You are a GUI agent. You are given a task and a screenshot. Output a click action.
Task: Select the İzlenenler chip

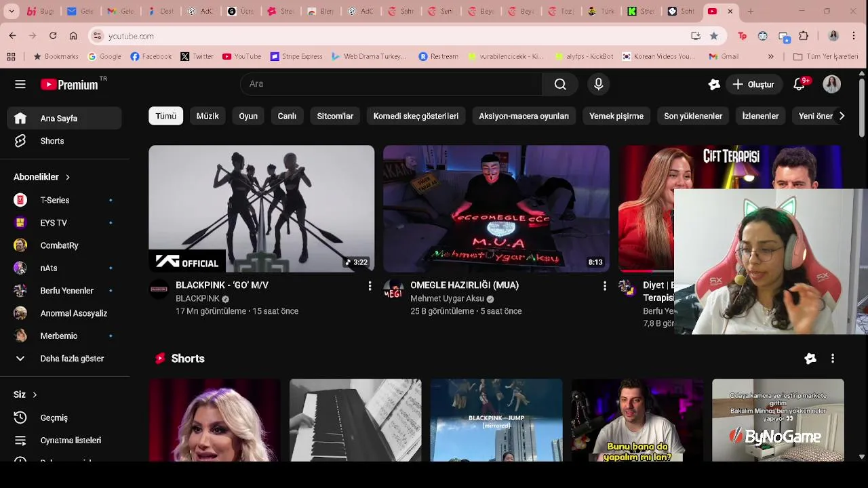[760, 116]
